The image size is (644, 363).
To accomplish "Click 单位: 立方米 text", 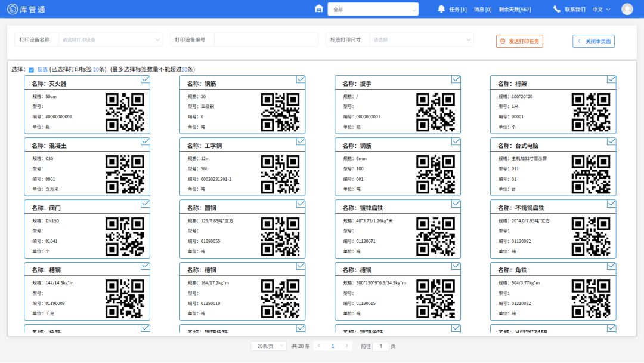I will (45, 189).
